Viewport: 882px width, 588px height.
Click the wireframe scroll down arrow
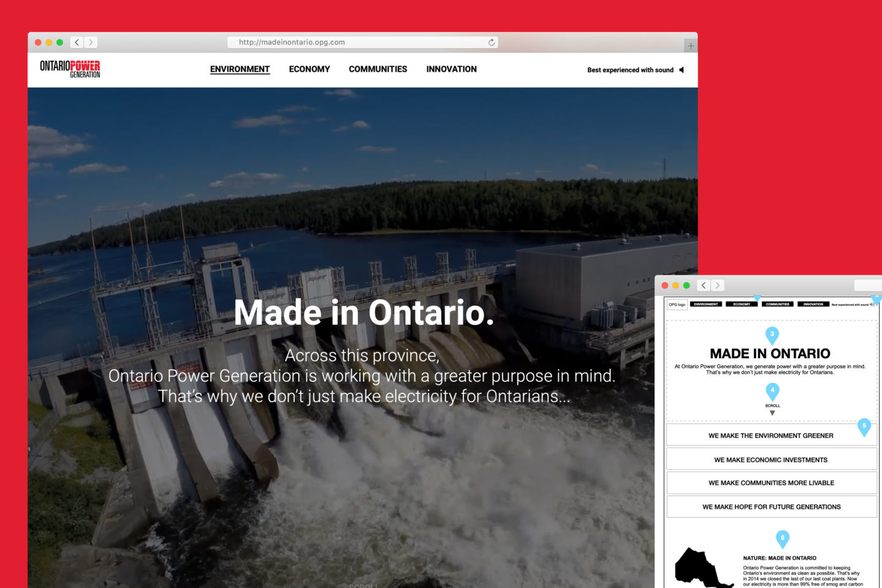tap(772, 413)
